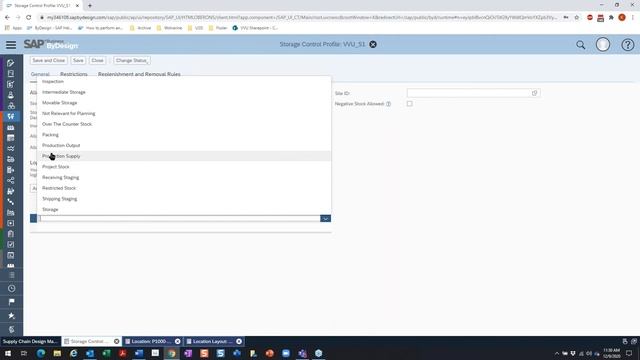This screenshot has width=640, height=360.
Task: Toggle the Negative Stock Allowed checkbox
Action: 409,104
